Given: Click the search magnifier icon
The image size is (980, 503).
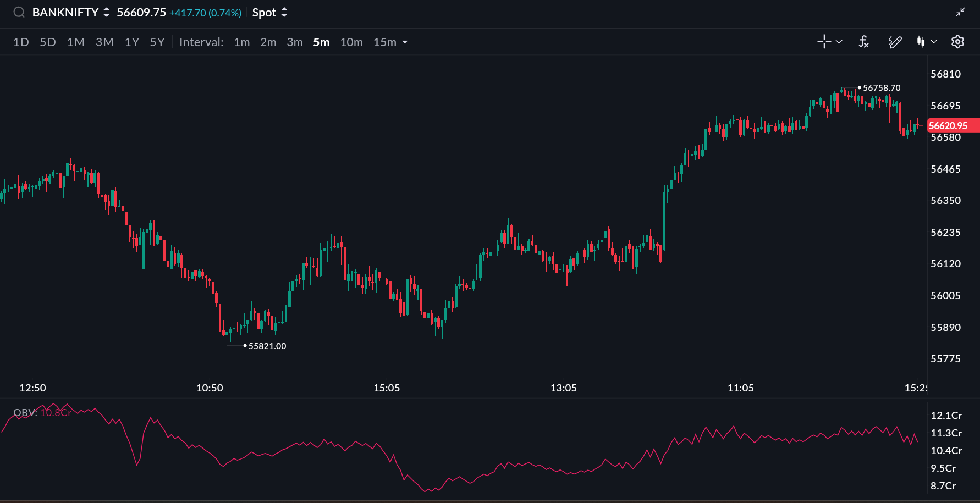Looking at the screenshot, I should (x=19, y=12).
